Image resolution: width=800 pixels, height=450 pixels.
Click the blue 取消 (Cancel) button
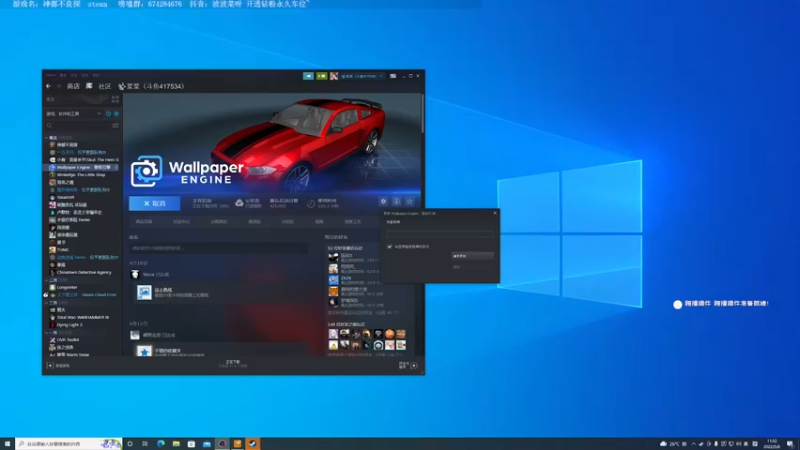pos(155,203)
